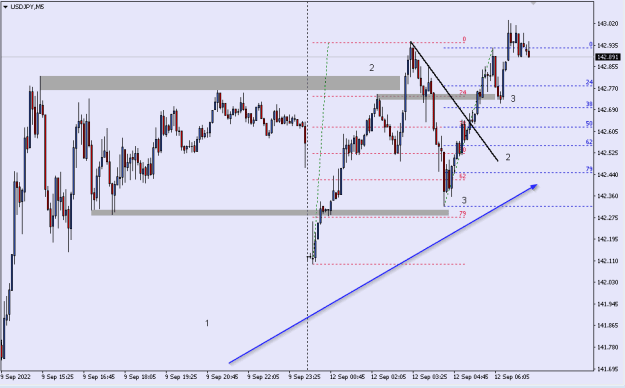Viewport: 625px width, 388px height.
Task: Click the 142.275 price scale value
Action: tap(607, 217)
